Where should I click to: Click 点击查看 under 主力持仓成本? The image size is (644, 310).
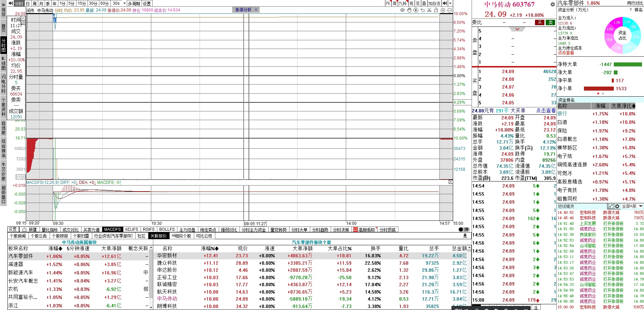566,53
